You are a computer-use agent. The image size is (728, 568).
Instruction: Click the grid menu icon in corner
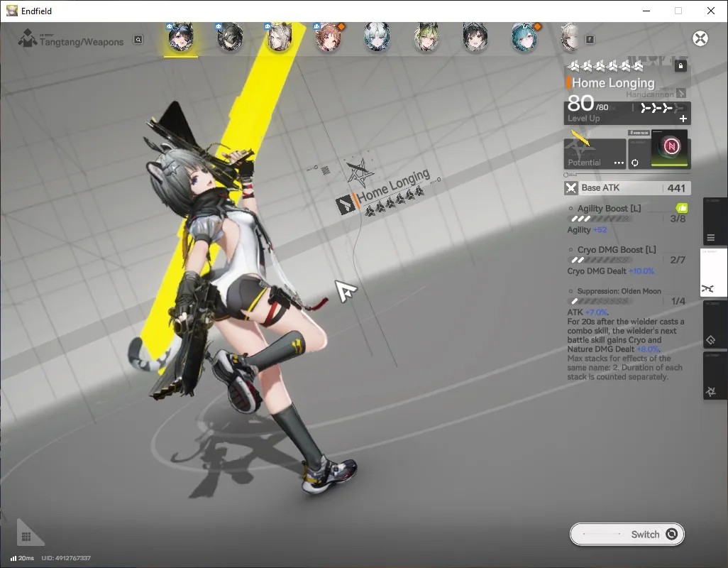[26, 537]
